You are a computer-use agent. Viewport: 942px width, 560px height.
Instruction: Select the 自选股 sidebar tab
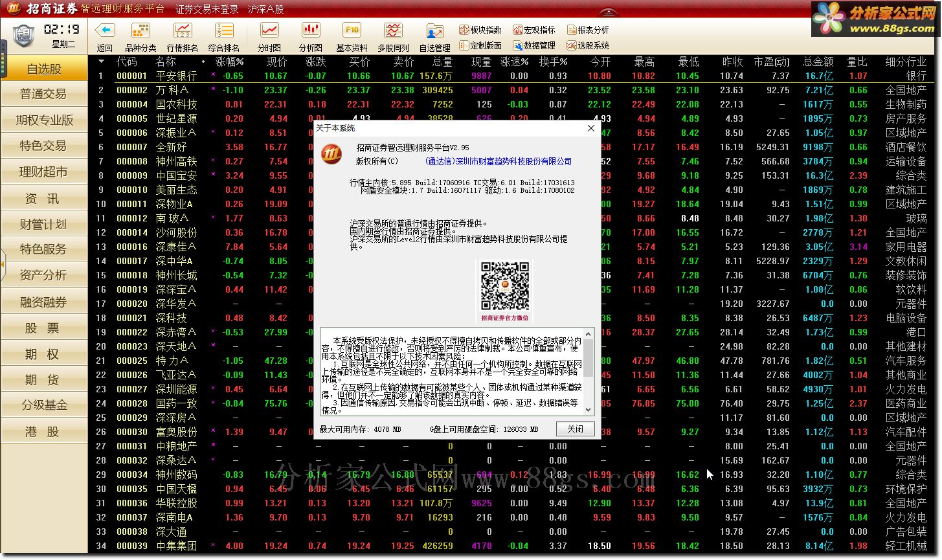pyautogui.click(x=44, y=69)
